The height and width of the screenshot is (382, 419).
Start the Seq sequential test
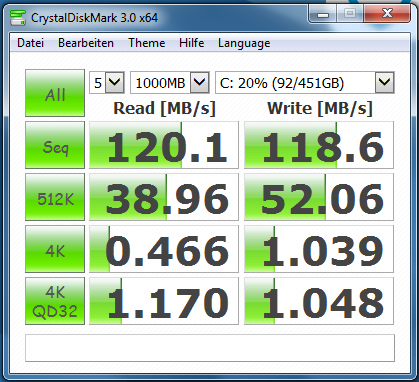click(55, 145)
